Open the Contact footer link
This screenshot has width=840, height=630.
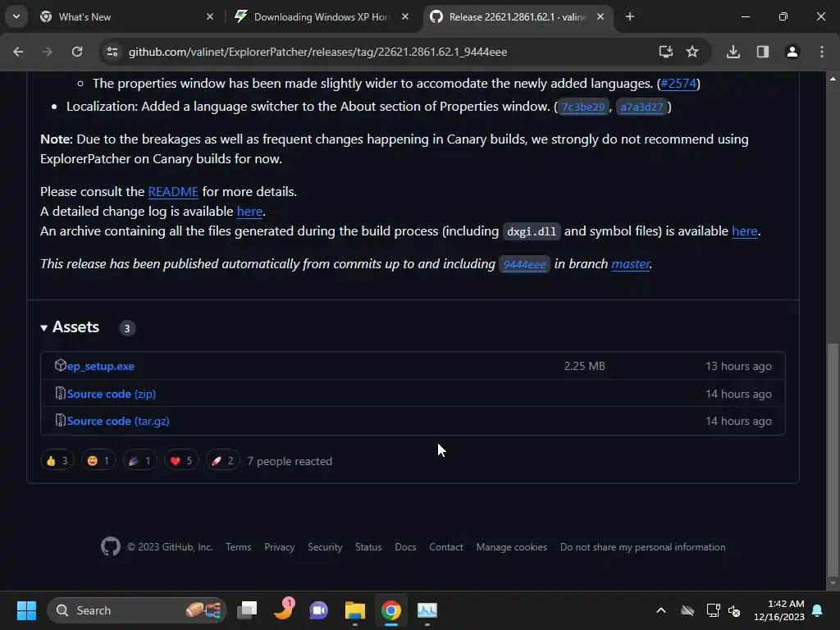point(445,547)
